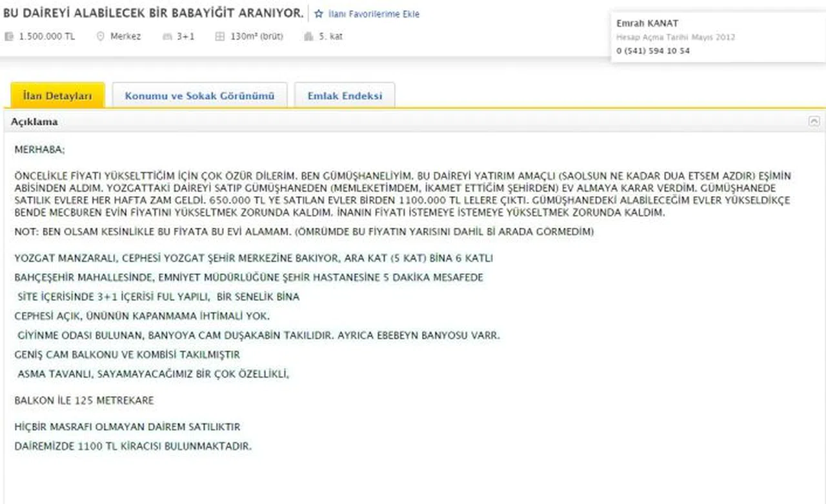Click the favorites star icon

(x=318, y=14)
